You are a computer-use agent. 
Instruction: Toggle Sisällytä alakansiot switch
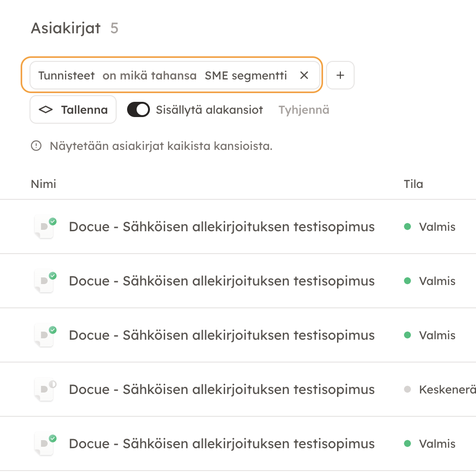tap(139, 109)
